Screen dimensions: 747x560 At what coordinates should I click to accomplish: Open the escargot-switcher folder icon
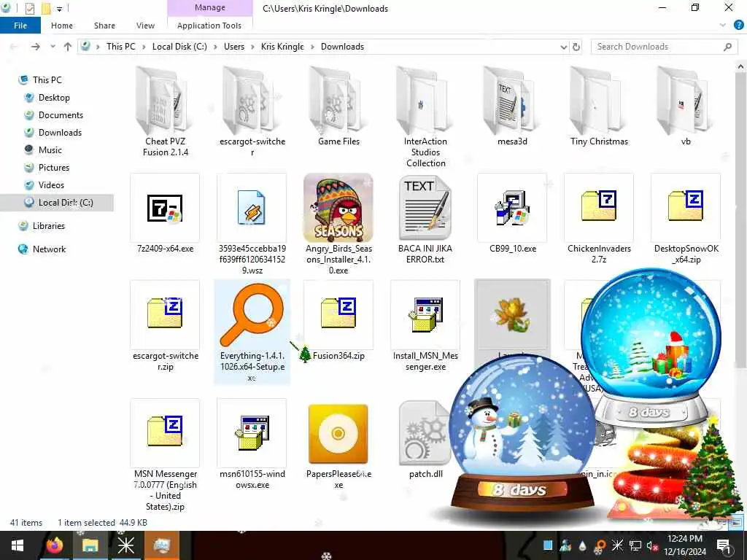(252, 99)
